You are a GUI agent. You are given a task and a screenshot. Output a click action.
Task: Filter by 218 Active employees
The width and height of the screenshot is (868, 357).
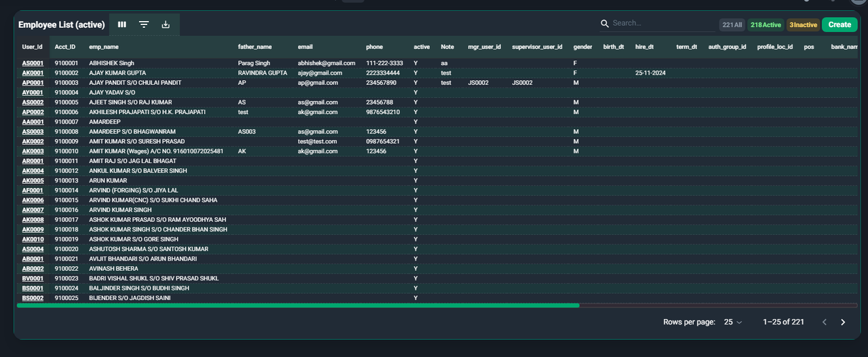[766, 24]
